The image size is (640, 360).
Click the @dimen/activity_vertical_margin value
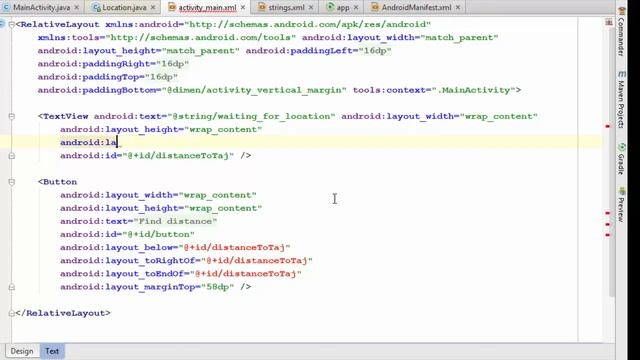point(254,90)
